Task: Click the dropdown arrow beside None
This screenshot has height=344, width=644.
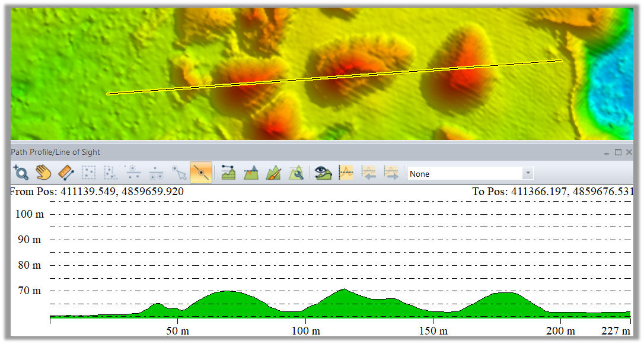Action: point(528,173)
